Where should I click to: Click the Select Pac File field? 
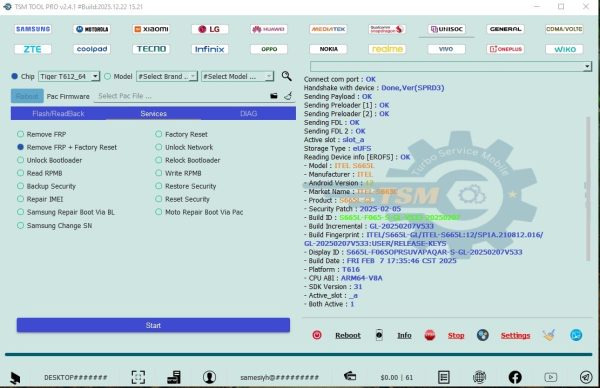click(x=182, y=96)
